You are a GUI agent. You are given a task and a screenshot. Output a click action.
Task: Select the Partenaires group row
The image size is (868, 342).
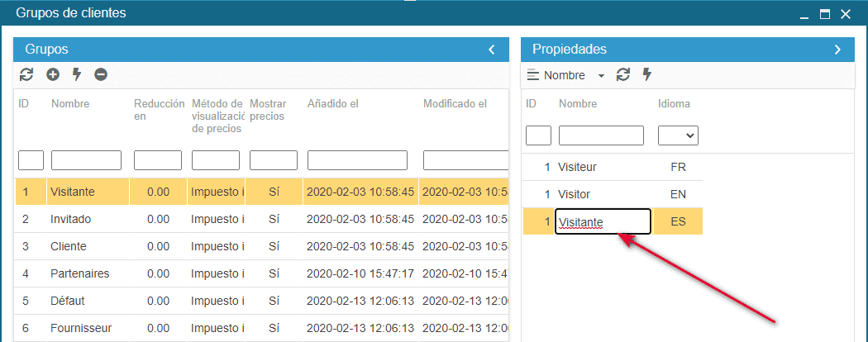[79, 273]
